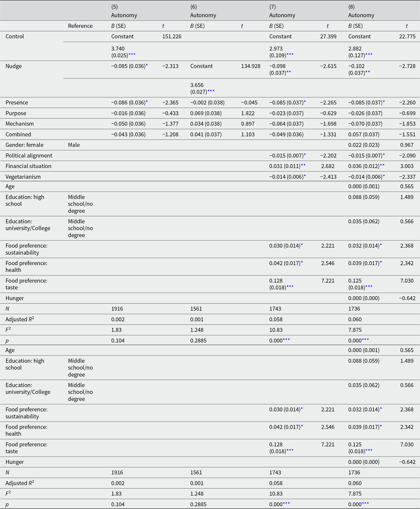
Task: Click the first Hunger row label
Action: (x=15, y=298)
